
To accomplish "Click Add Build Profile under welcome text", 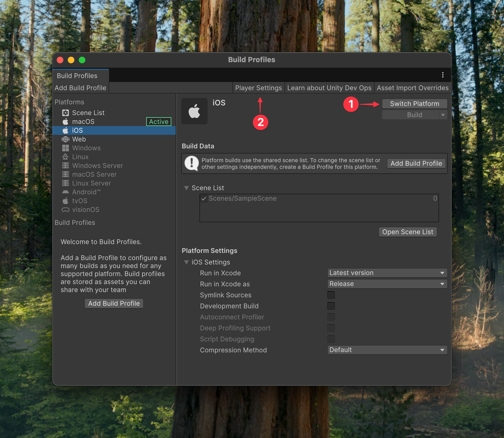I will (114, 303).
